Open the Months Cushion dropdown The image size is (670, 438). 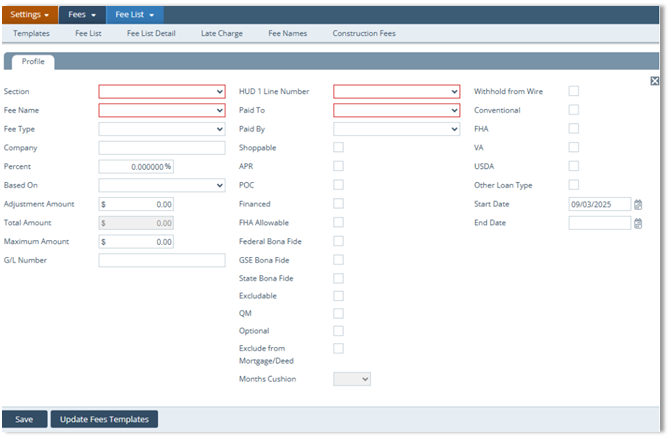coord(352,379)
